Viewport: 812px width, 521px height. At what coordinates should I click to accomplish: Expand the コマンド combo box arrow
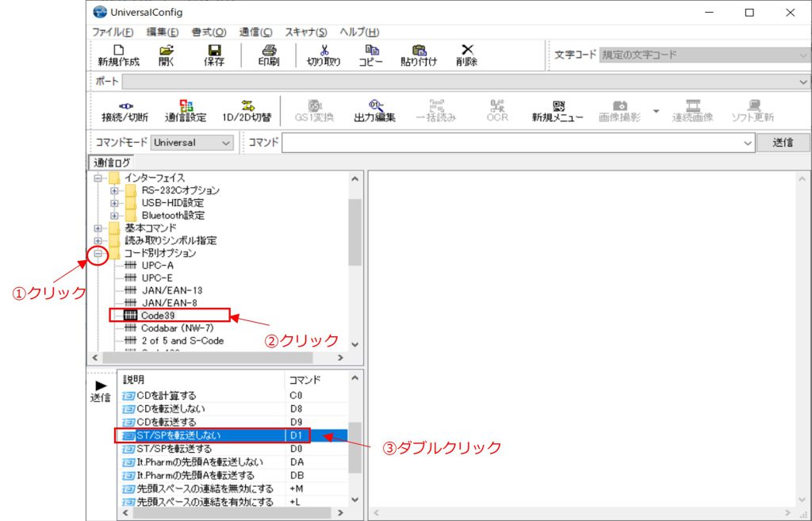coord(748,143)
